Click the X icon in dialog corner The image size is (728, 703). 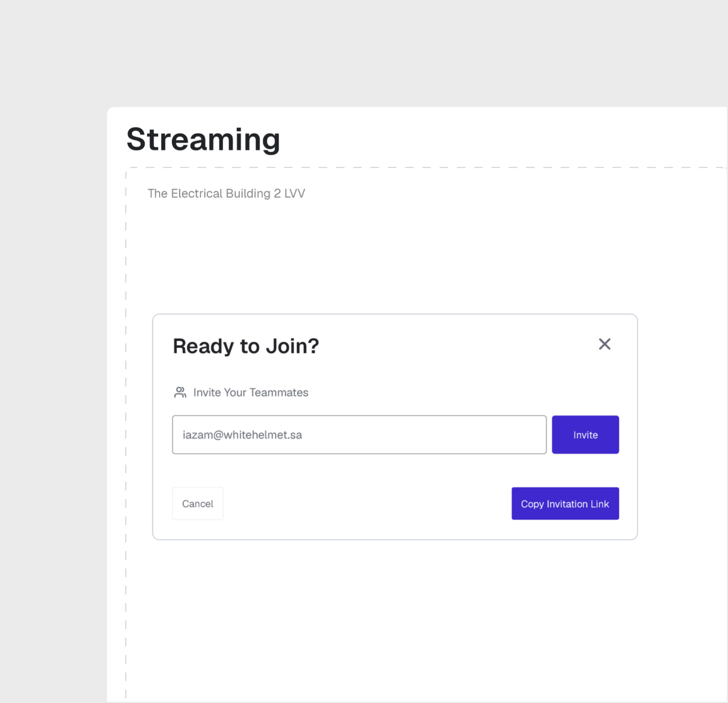click(604, 344)
